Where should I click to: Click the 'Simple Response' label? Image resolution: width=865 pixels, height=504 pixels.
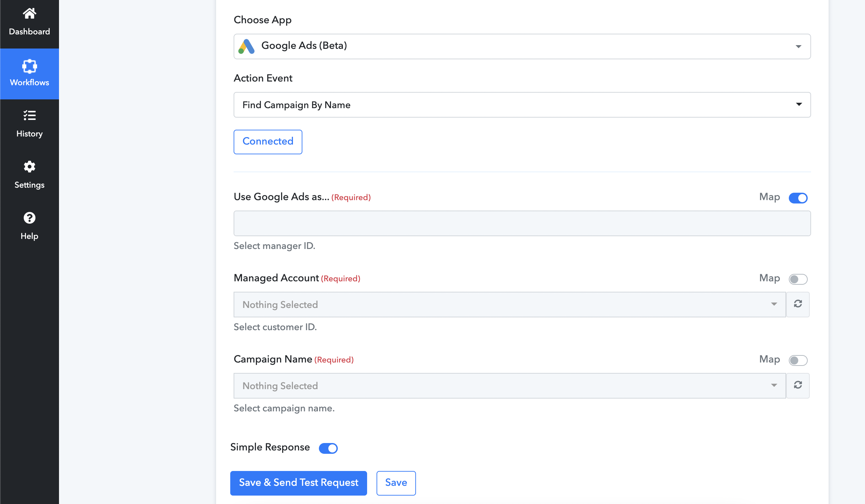270,447
